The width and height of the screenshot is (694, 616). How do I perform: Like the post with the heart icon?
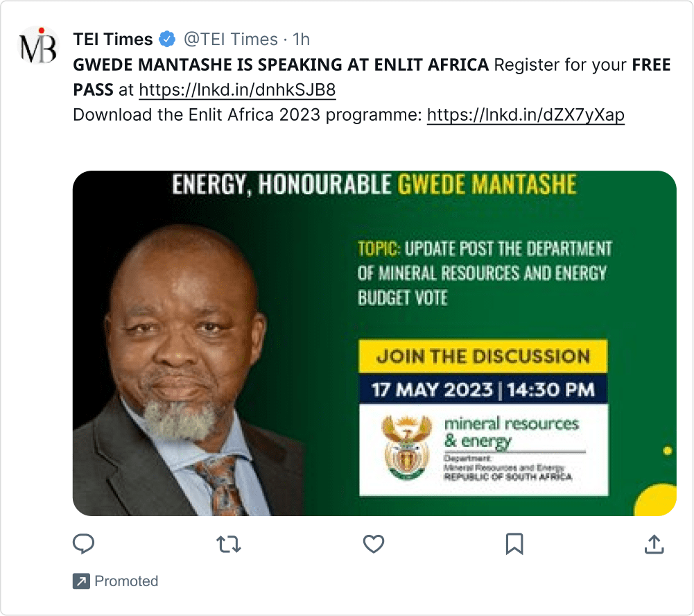tap(374, 544)
